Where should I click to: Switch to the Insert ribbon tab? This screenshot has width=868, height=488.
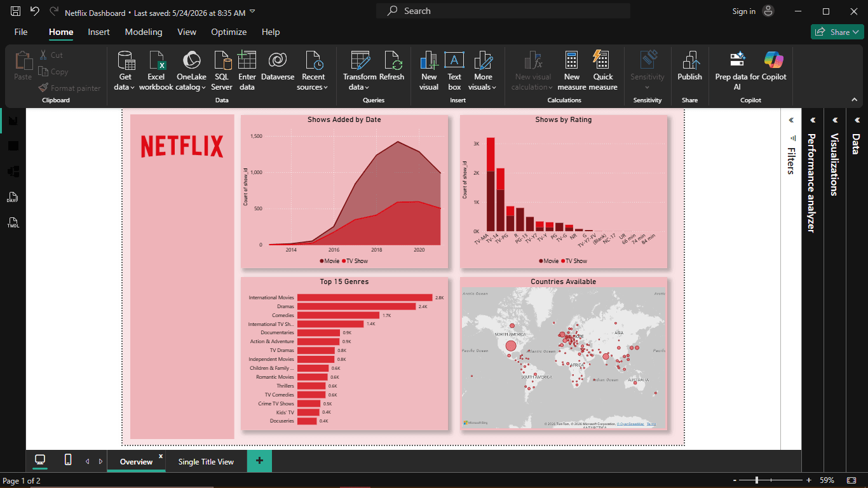(x=98, y=32)
